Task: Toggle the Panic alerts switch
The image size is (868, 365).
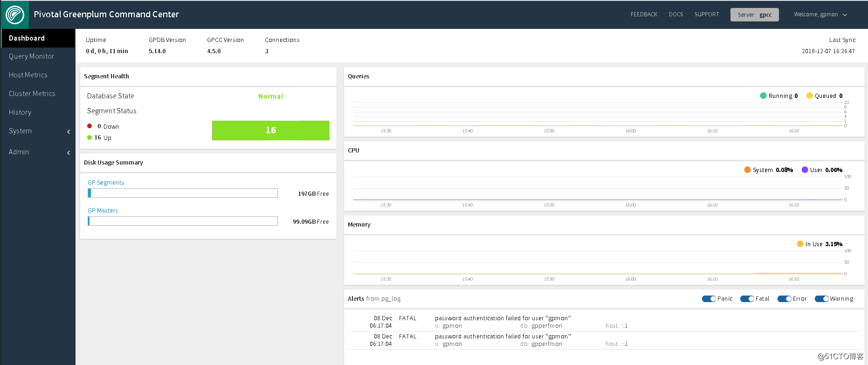Action: click(709, 299)
